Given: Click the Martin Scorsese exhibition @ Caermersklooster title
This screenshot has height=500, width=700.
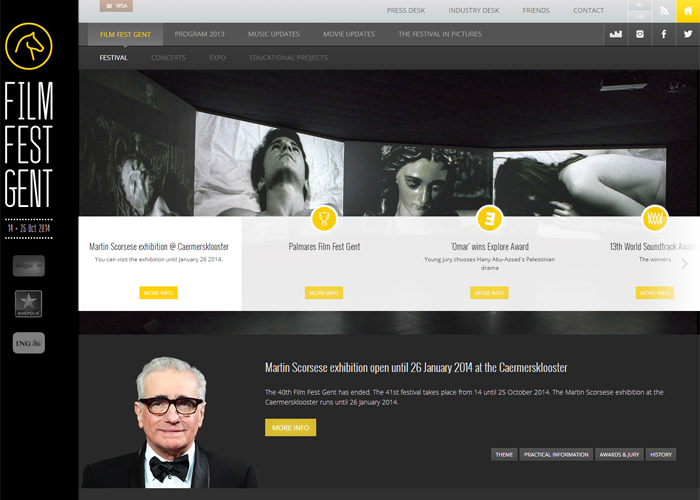Looking at the screenshot, I should pyautogui.click(x=159, y=246).
